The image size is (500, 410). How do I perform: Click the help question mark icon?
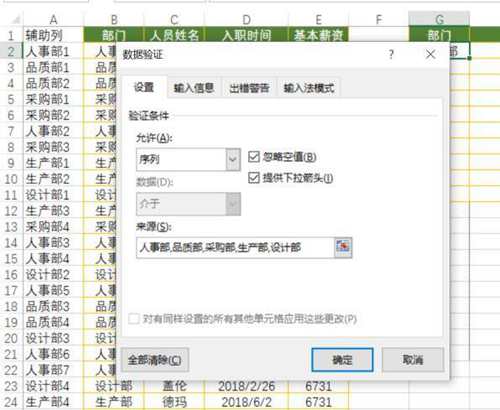coord(391,54)
